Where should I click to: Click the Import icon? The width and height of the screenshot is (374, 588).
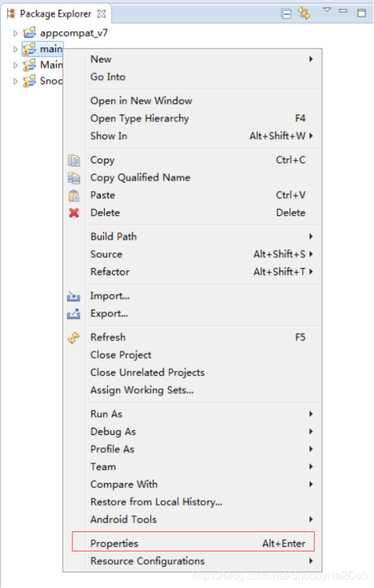(74, 296)
